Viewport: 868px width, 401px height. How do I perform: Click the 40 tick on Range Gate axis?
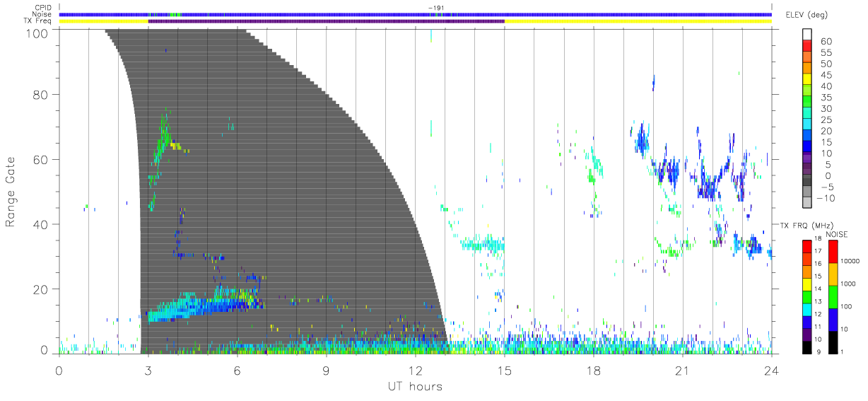click(x=41, y=224)
